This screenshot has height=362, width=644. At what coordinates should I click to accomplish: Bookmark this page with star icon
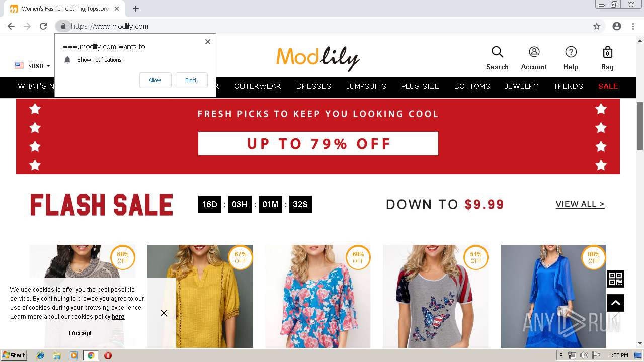pyautogui.click(x=597, y=26)
